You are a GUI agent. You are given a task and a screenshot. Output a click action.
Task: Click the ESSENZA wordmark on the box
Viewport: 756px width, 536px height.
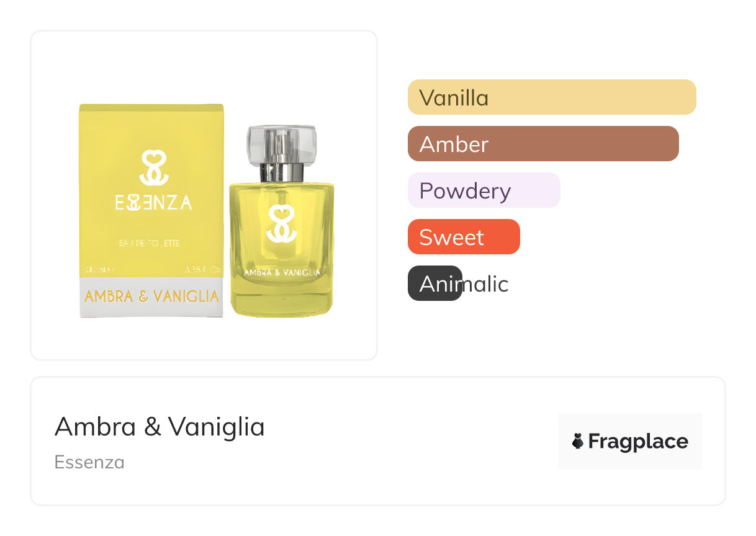point(153,203)
